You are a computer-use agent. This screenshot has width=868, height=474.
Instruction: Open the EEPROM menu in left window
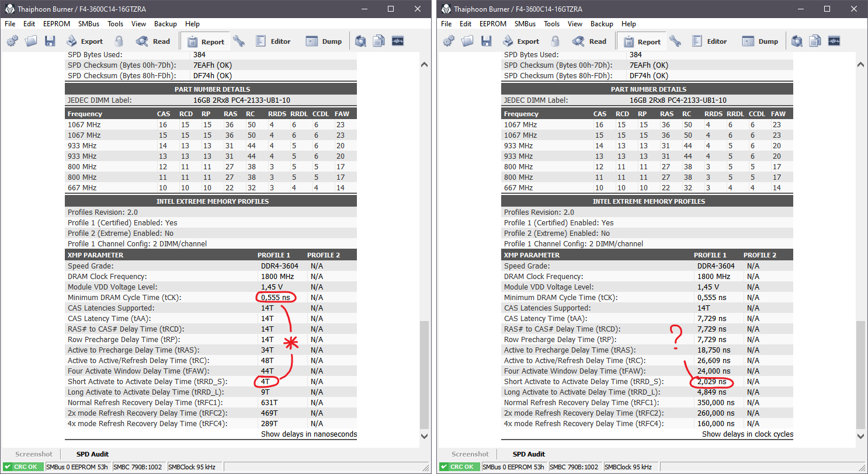tap(57, 24)
